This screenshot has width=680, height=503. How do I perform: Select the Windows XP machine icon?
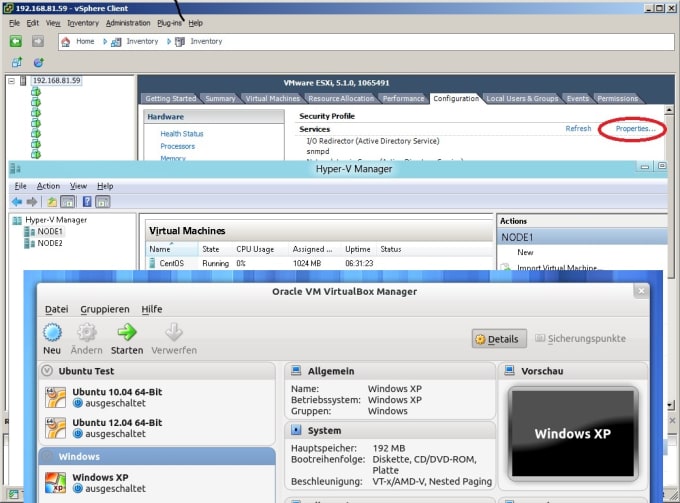(56, 483)
